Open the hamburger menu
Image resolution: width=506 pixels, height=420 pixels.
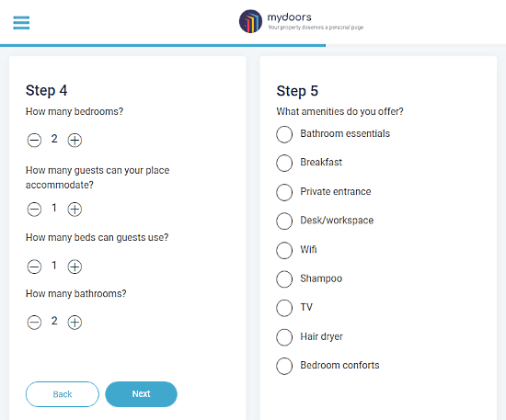pos(21,23)
